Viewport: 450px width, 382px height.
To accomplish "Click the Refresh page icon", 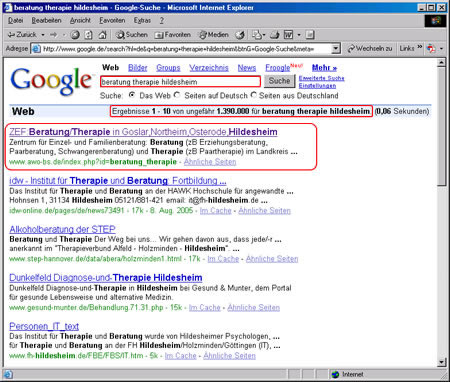I will click(88, 35).
